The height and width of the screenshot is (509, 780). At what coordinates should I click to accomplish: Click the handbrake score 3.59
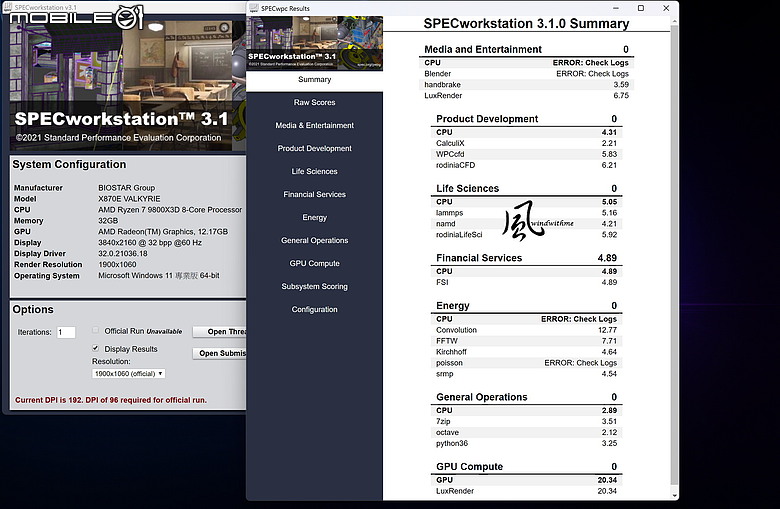621,85
